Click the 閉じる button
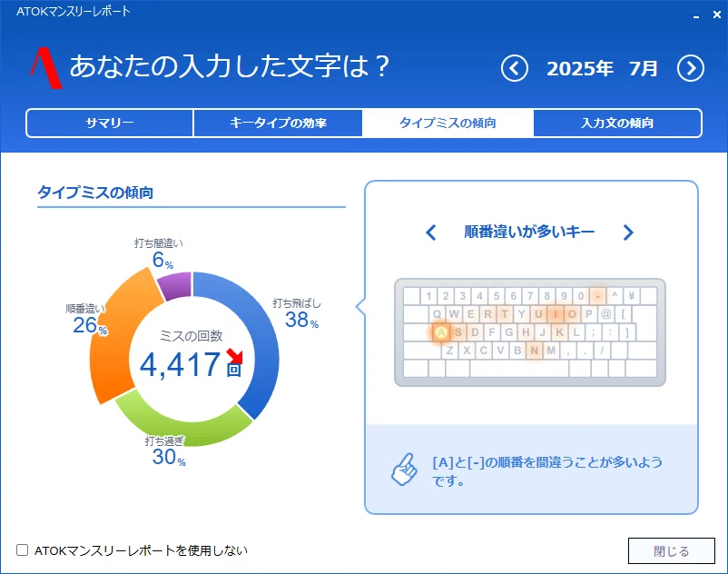The height and width of the screenshot is (574, 728). (x=672, y=550)
